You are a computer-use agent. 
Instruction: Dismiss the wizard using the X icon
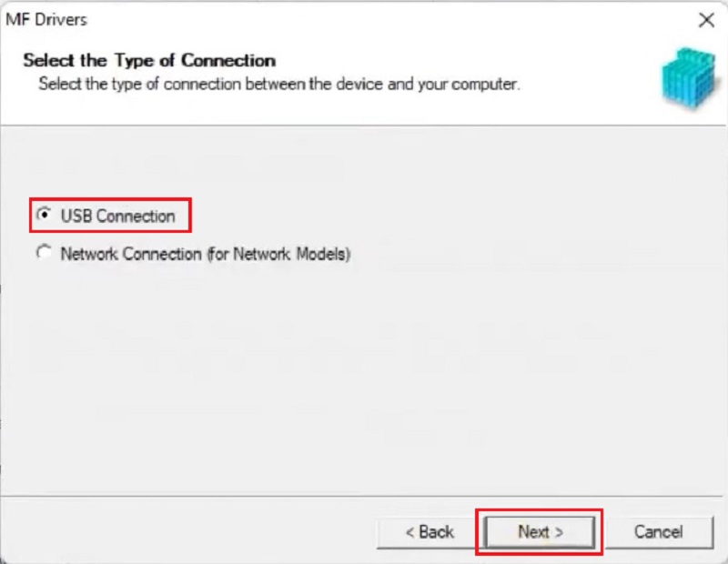pos(706,20)
